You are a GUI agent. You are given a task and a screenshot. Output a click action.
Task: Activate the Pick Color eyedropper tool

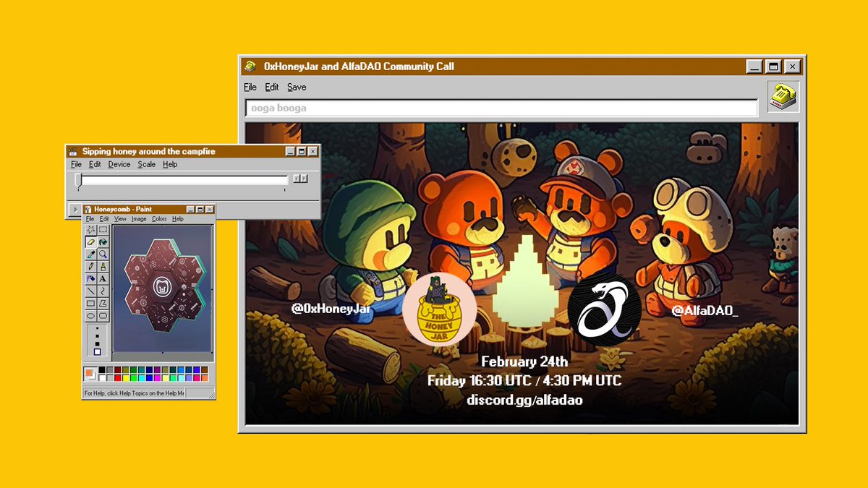91,254
